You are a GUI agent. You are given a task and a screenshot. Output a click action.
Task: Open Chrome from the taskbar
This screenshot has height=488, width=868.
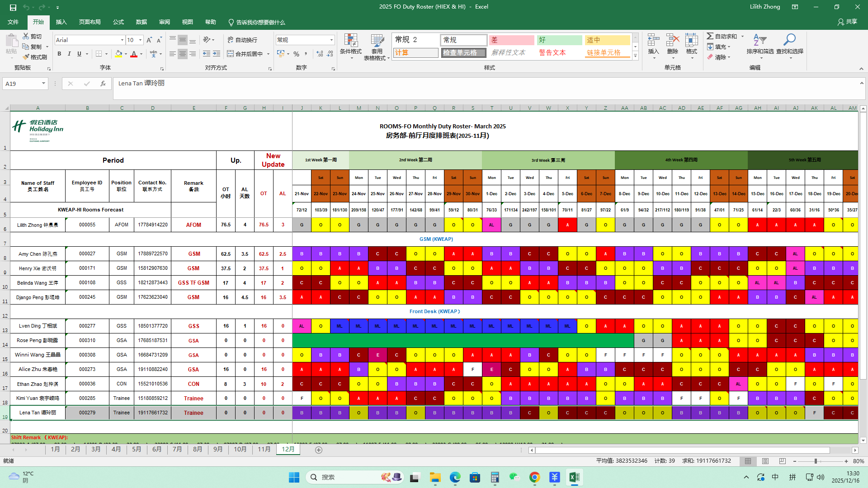(535, 478)
